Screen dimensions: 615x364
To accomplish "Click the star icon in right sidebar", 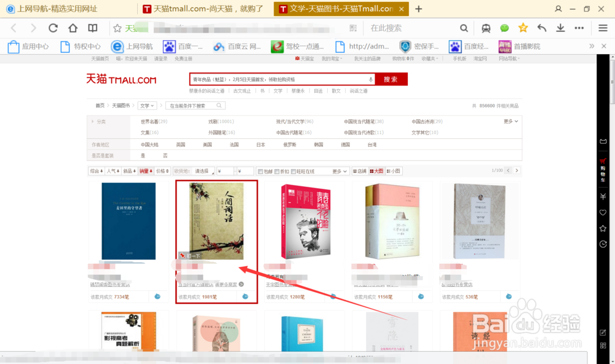I will (603, 228).
